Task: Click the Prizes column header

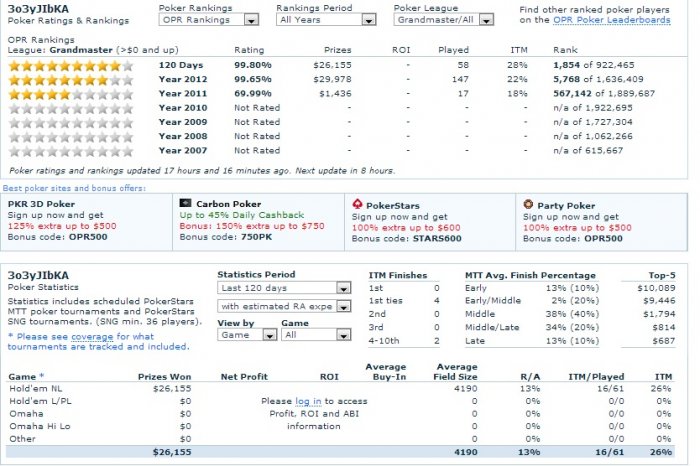Action: tap(338, 50)
